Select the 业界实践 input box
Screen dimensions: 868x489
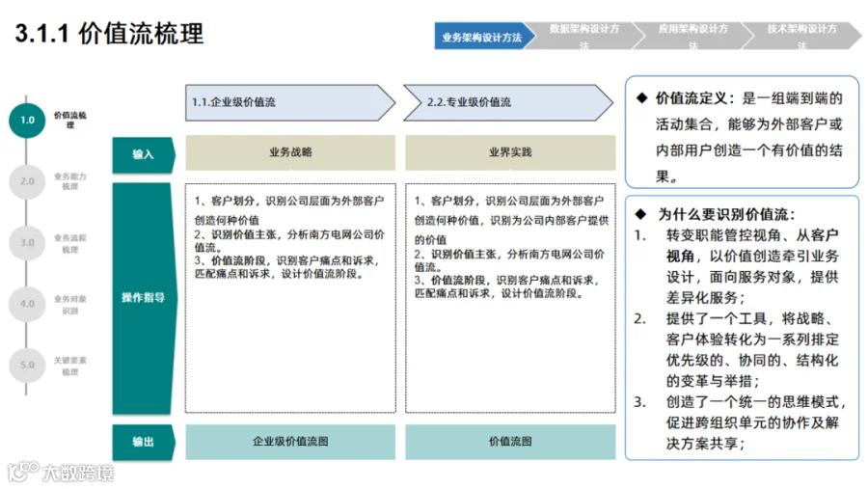(510, 152)
